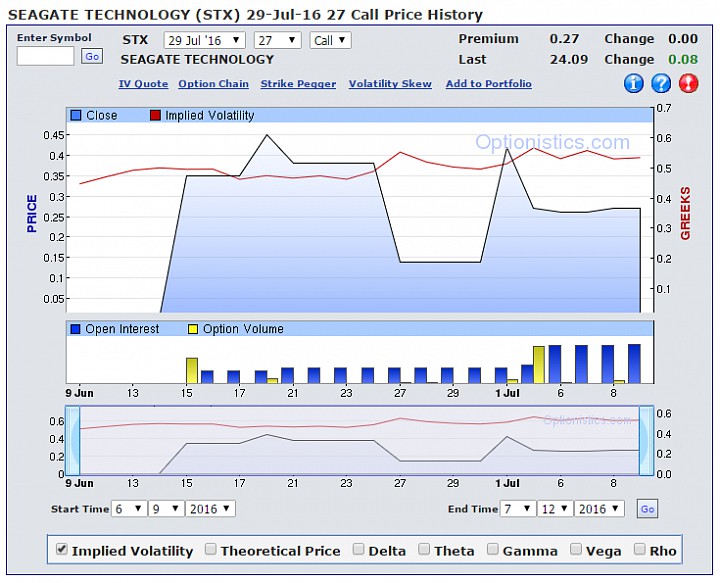Viewport: 720px width, 583px height.
Task: Uncheck the Implied Volatility checkbox
Action: click(x=62, y=549)
